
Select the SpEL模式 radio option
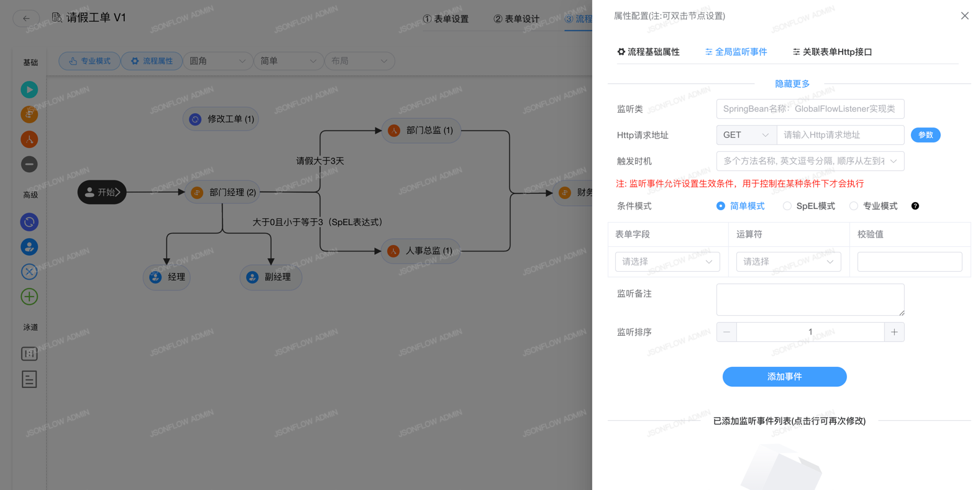[x=787, y=206]
